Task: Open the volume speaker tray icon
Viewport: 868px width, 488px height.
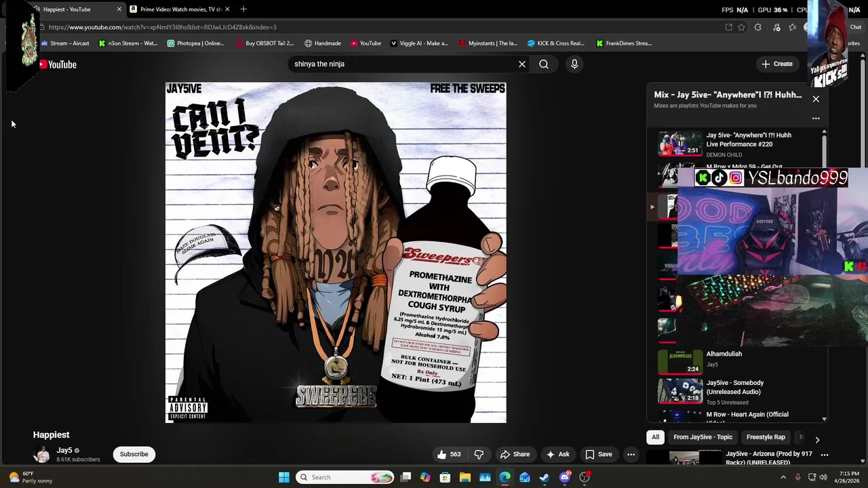Action: [x=823, y=477]
